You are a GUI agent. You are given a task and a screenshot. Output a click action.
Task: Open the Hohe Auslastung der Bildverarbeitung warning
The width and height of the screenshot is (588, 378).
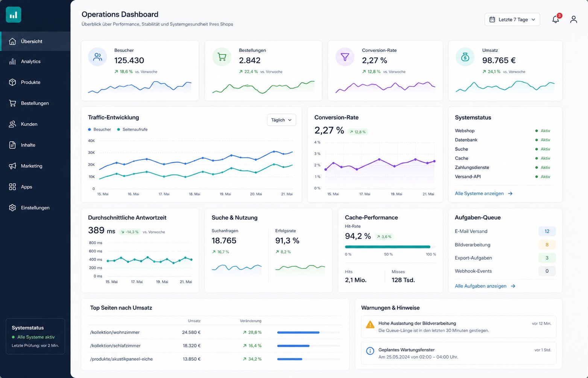coord(459,327)
